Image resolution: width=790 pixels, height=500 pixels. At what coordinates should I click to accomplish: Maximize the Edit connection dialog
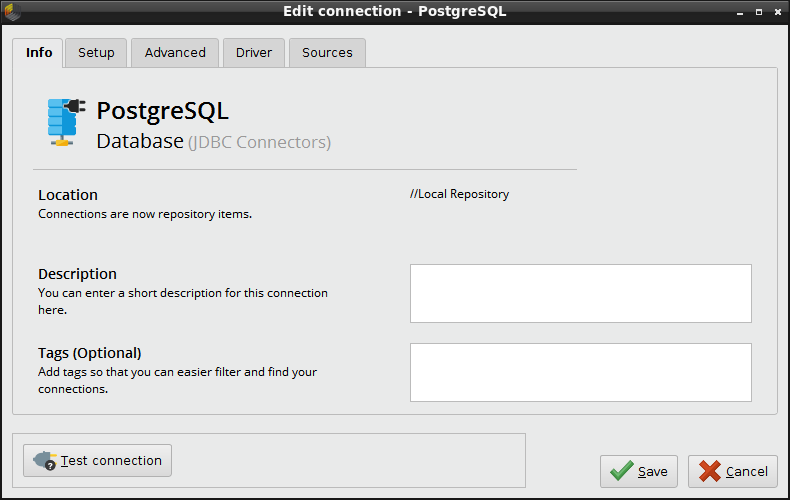[758, 11]
